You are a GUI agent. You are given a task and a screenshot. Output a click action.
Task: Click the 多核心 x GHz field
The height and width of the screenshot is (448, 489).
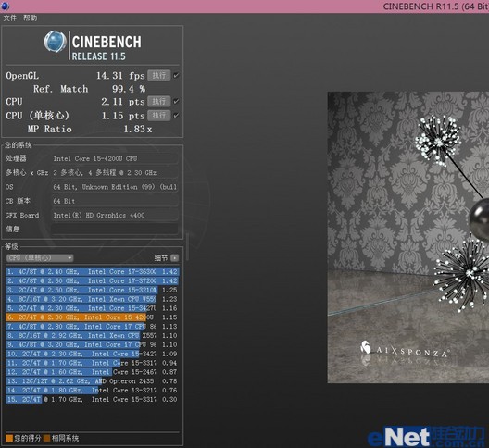[115, 173]
